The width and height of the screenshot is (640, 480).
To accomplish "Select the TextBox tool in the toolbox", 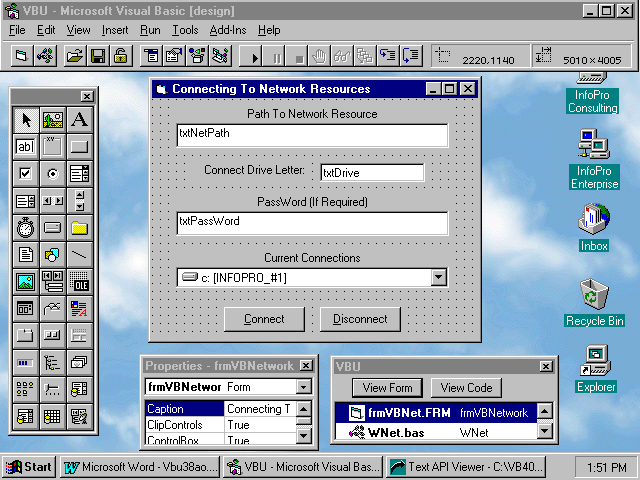I will [25, 147].
